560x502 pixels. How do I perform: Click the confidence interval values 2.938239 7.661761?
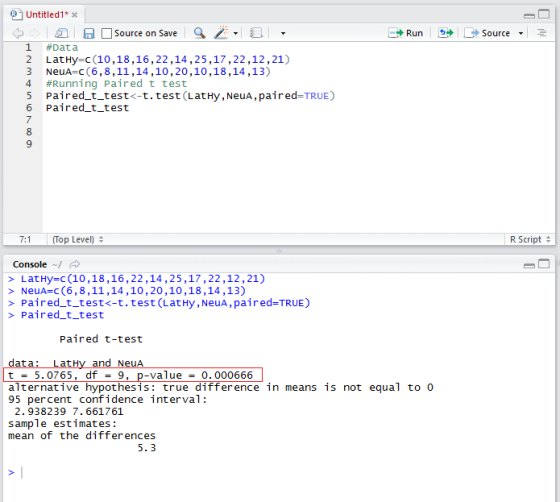(x=69, y=412)
